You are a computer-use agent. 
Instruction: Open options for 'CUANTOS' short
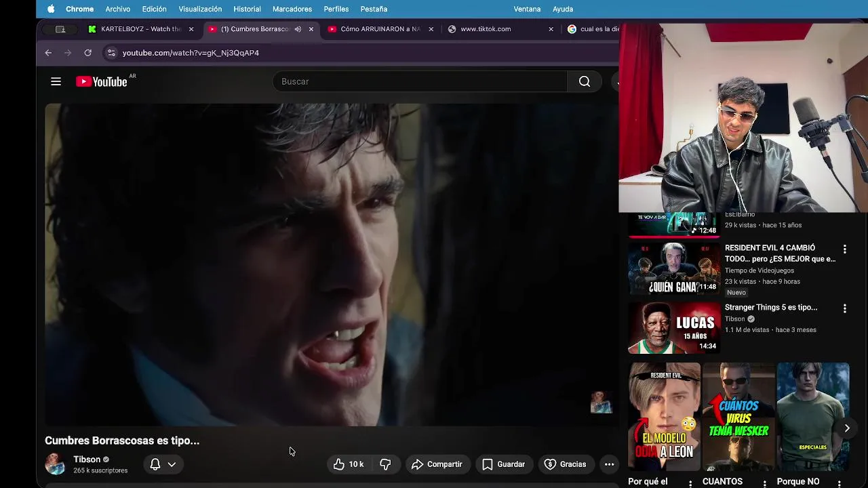(764, 483)
